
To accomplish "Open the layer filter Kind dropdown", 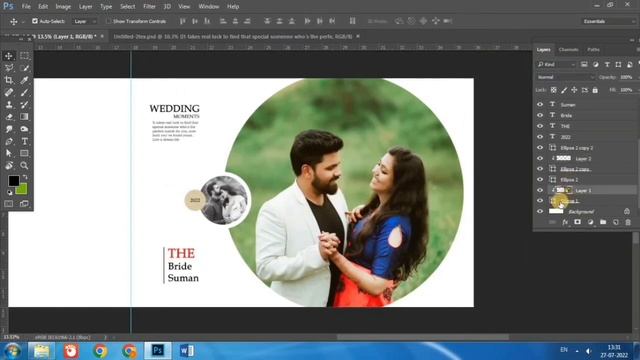I will pos(556,64).
